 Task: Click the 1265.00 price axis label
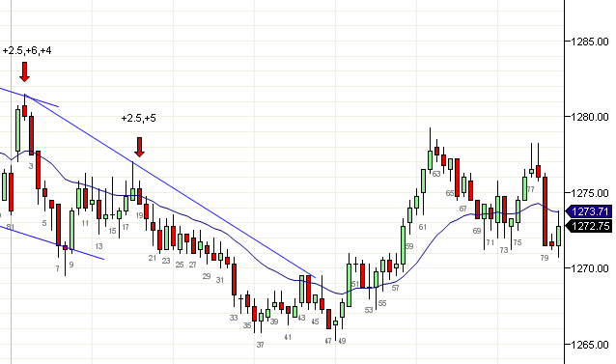[x=590, y=345]
